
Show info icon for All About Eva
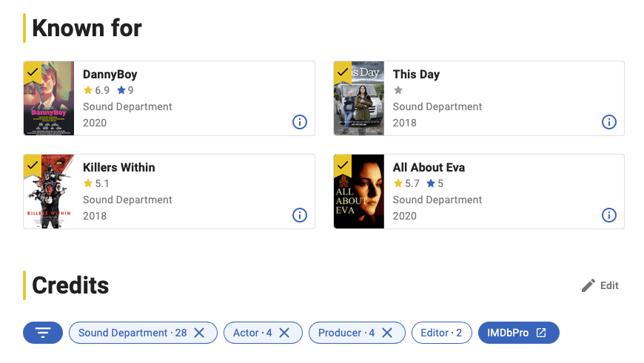[x=608, y=215]
